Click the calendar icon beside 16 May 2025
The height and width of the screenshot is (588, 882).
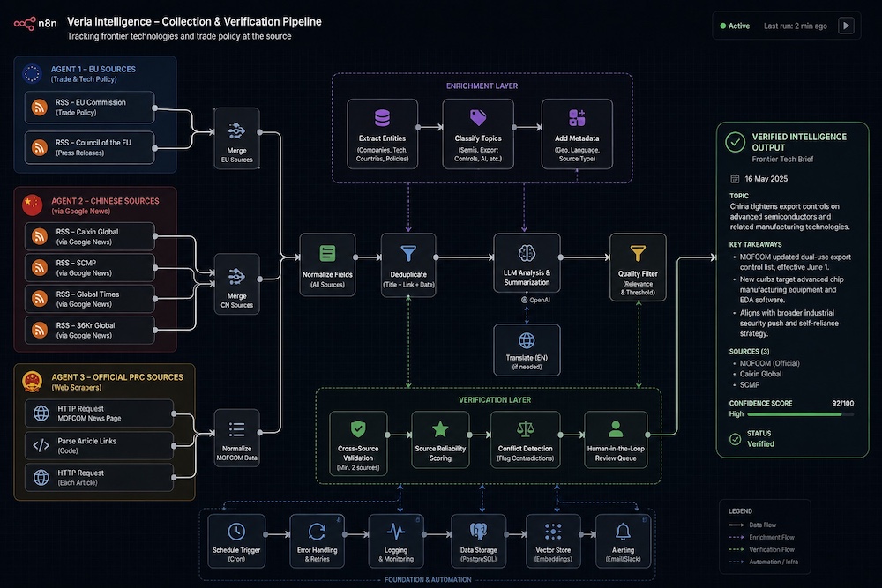click(735, 179)
